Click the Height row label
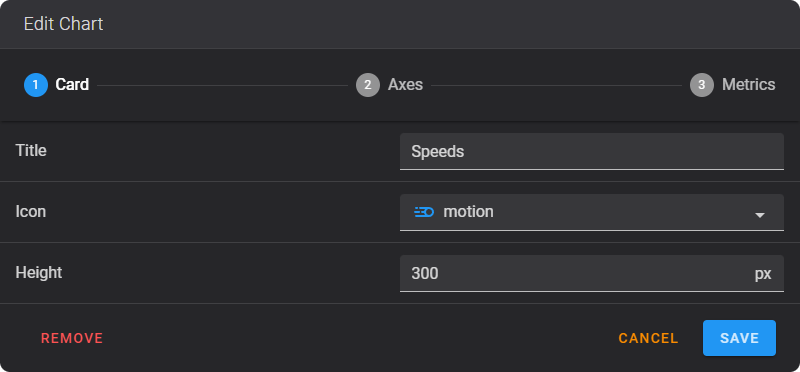The image size is (800, 372). coord(39,272)
